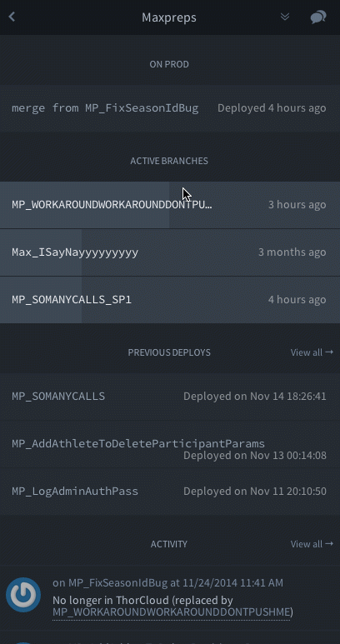The height and width of the screenshot is (644, 340).
Task: Click progress bar on MP_SOMANYCALLS_SP1 row
Action: [41, 300]
